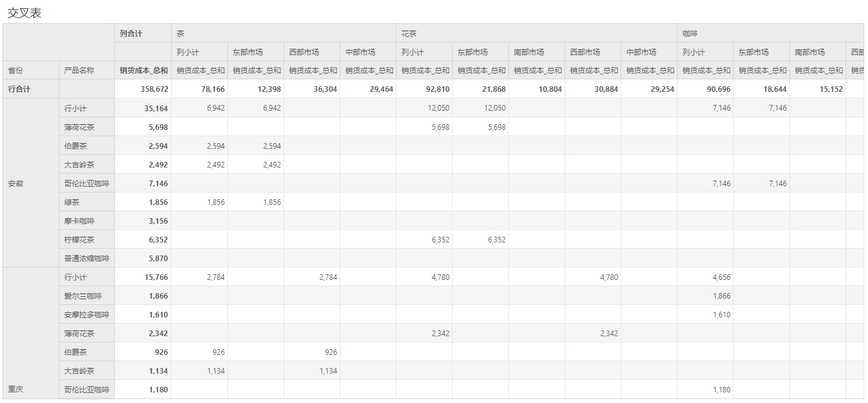
Task: Select the 安摩拉多咖啡 product row label
Action: tap(87, 314)
